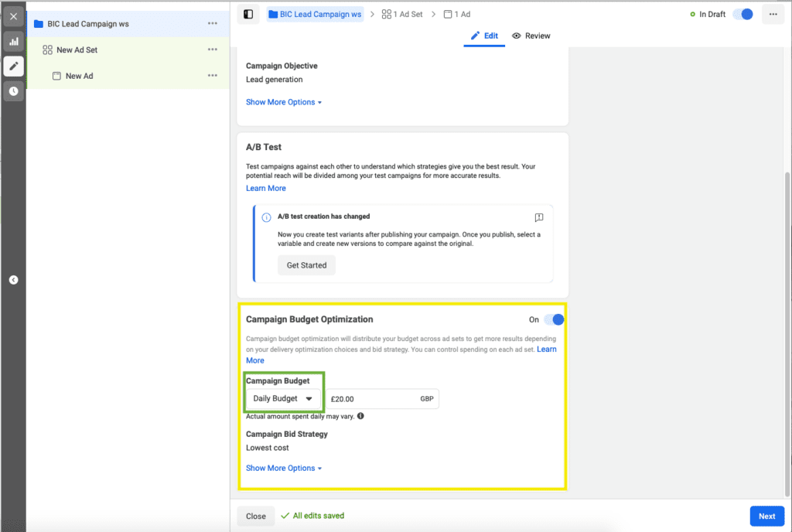
Task: Open the top-right more options ellipsis button
Action: 773,14
